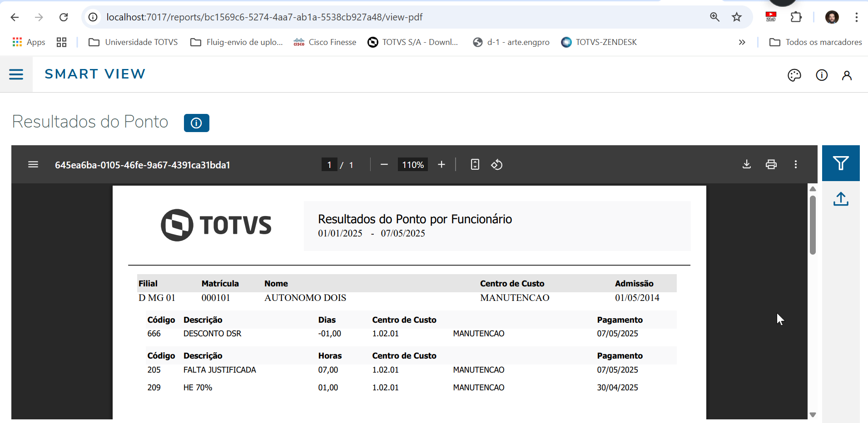The height and width of the screenshot is (423, 868).
Task: Open Smart View information
Action: point(822,75)
